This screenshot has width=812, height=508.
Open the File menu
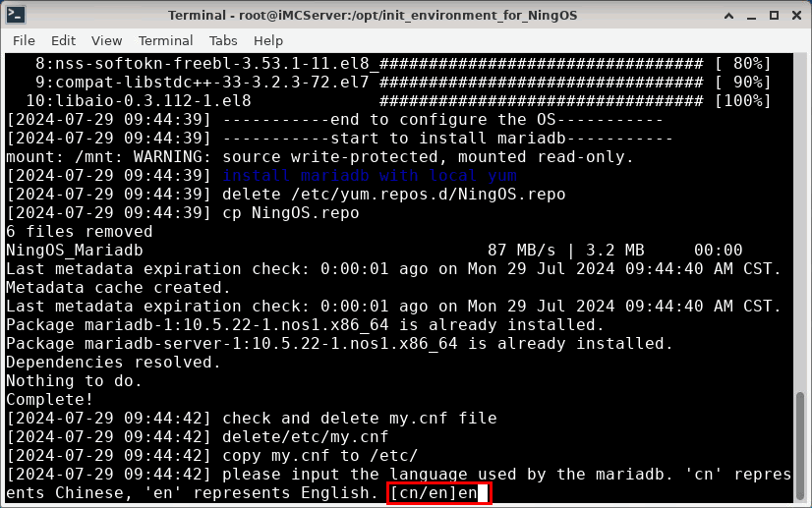[24, 40]
